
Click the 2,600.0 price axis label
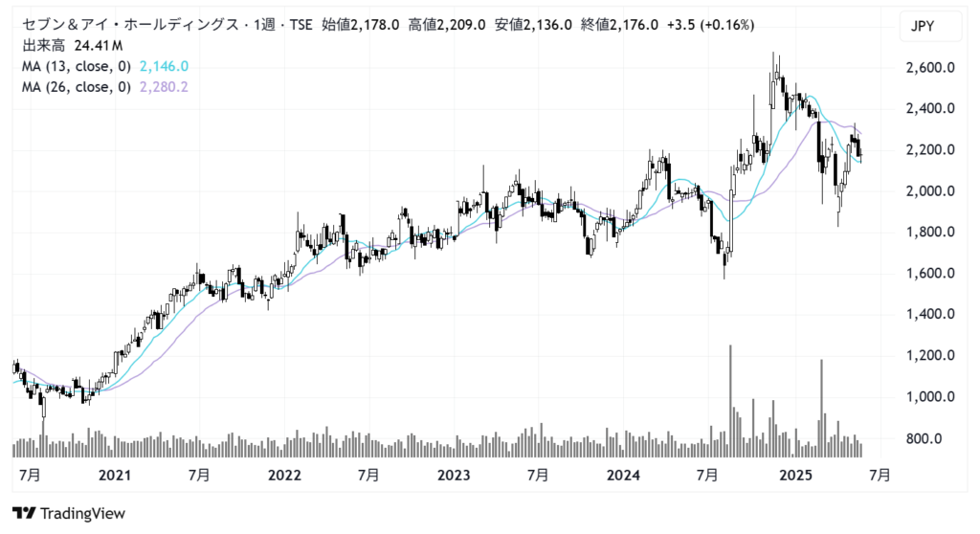pyautogui.click(x=930, y=68)
